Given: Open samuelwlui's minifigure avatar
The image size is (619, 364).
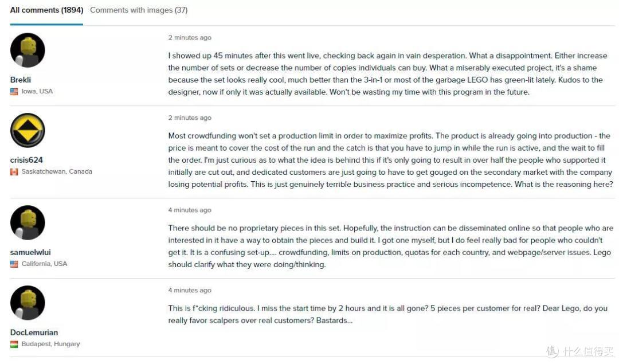Looking at the screenshot, I should click(x=28, y=222).
